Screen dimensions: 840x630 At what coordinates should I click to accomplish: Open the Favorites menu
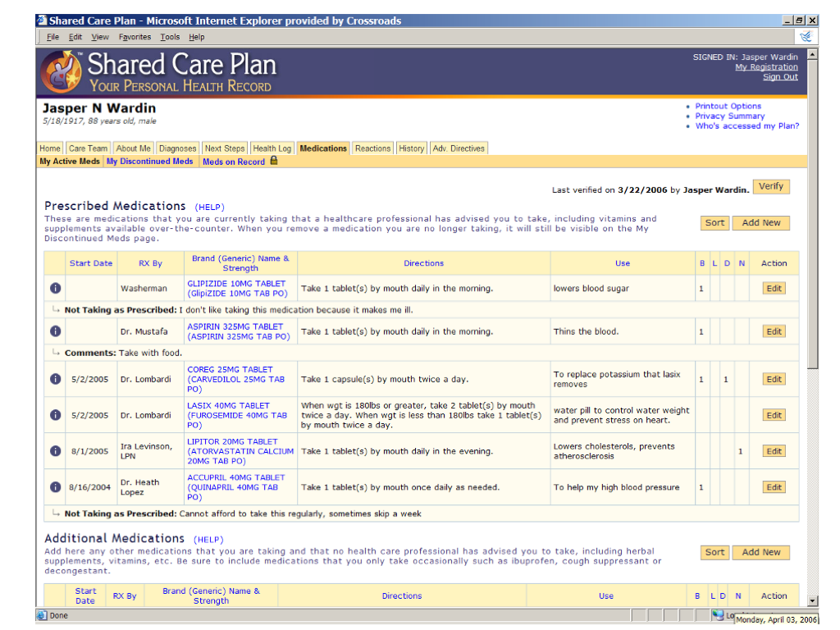pyautogui.click(x=135, y=37)
